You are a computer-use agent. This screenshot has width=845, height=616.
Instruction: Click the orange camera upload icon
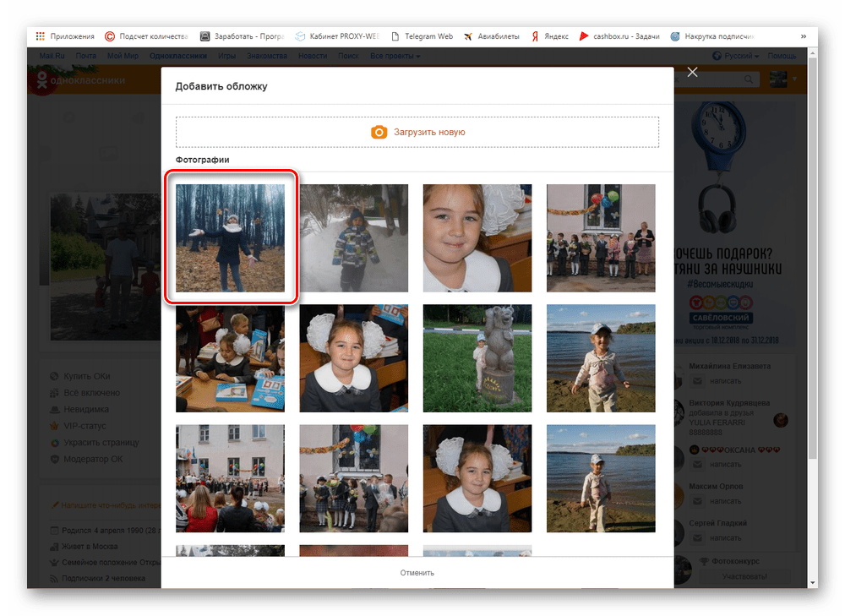[379, 132]
